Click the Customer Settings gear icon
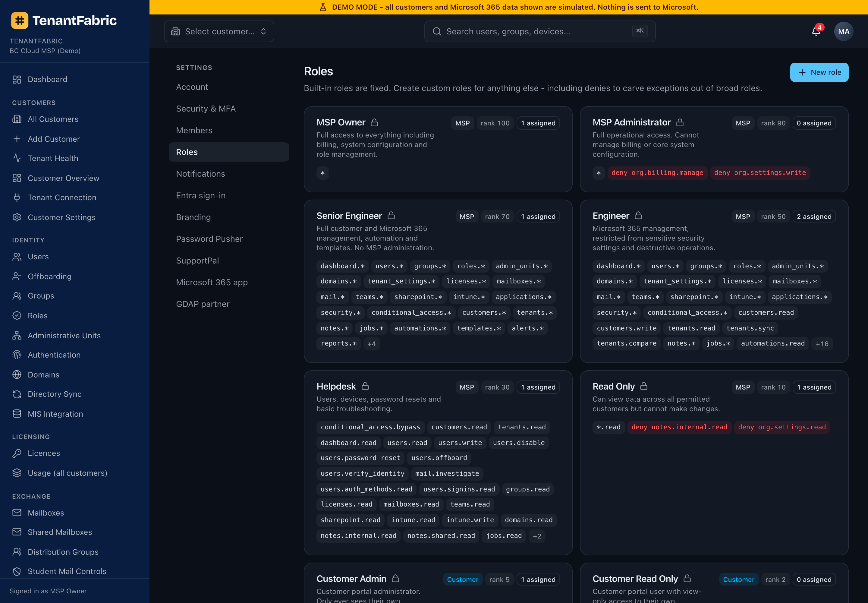The image size is (868, 603). pyautogui.click(x=17, y=217)
